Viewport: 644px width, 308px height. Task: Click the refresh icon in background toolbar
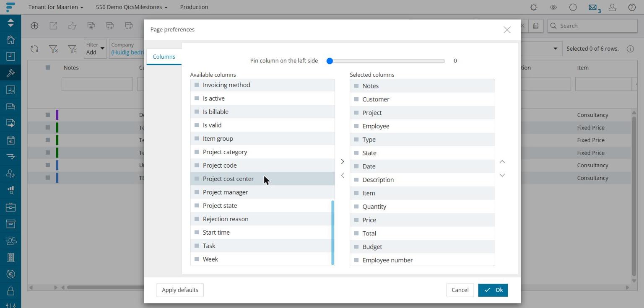click(34, 49)
